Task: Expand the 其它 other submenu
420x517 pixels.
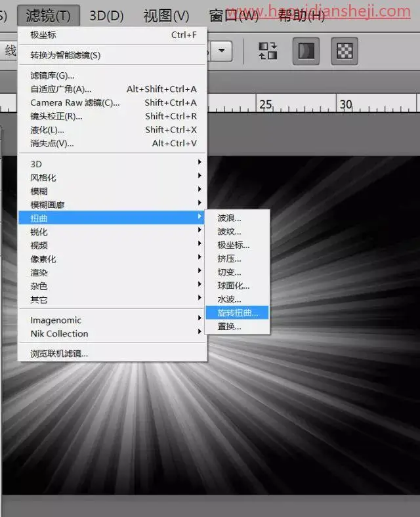Action: (113, 300)
